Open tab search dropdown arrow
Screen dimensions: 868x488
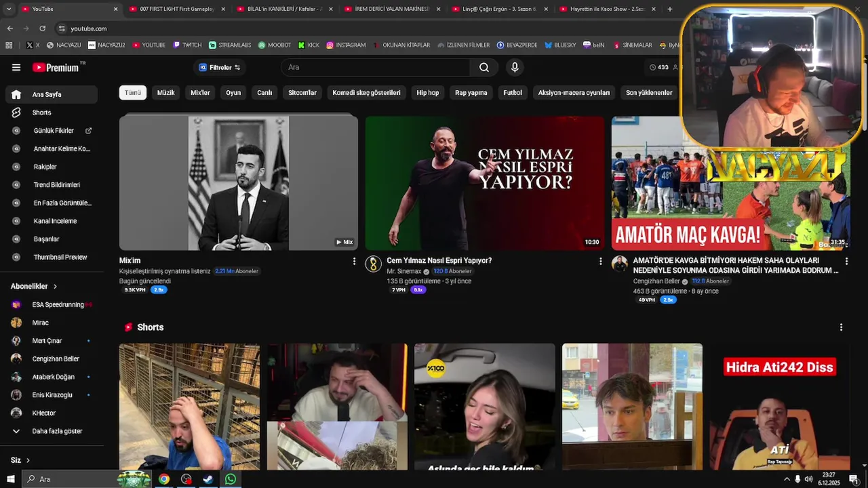click(7, 9)
